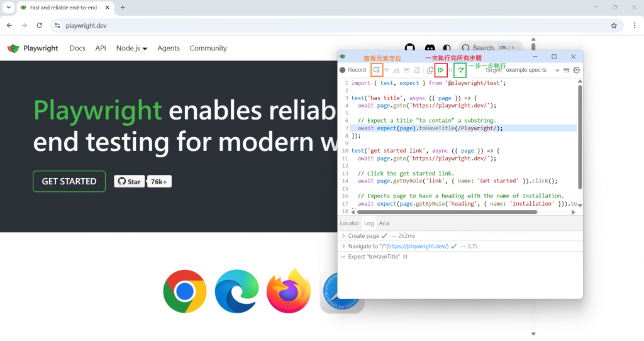Click the Chrome browser logo

[x=185, y=291]
